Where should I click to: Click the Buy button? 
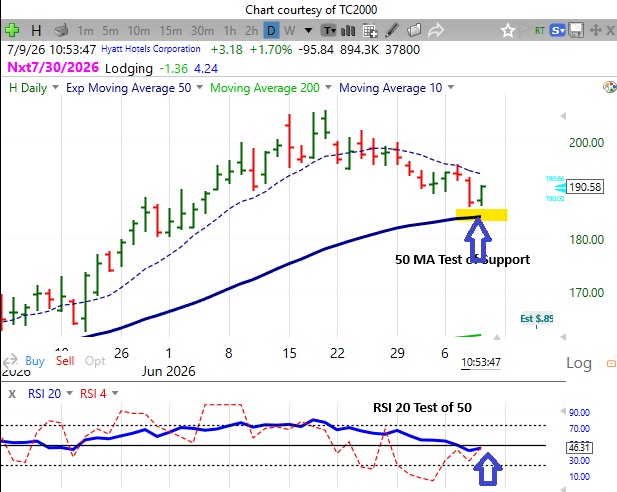pos(35,361)
